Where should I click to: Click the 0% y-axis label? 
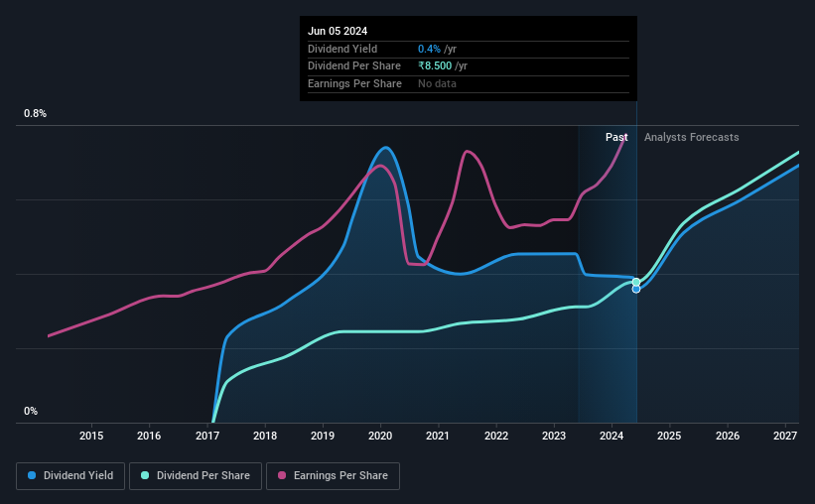[31, 411]
